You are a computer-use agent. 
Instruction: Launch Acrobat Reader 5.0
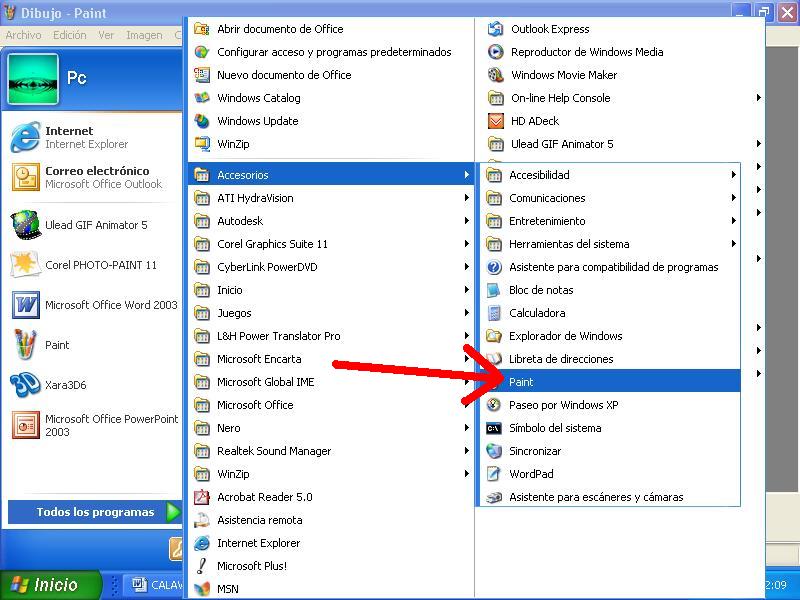click(331, 496)
